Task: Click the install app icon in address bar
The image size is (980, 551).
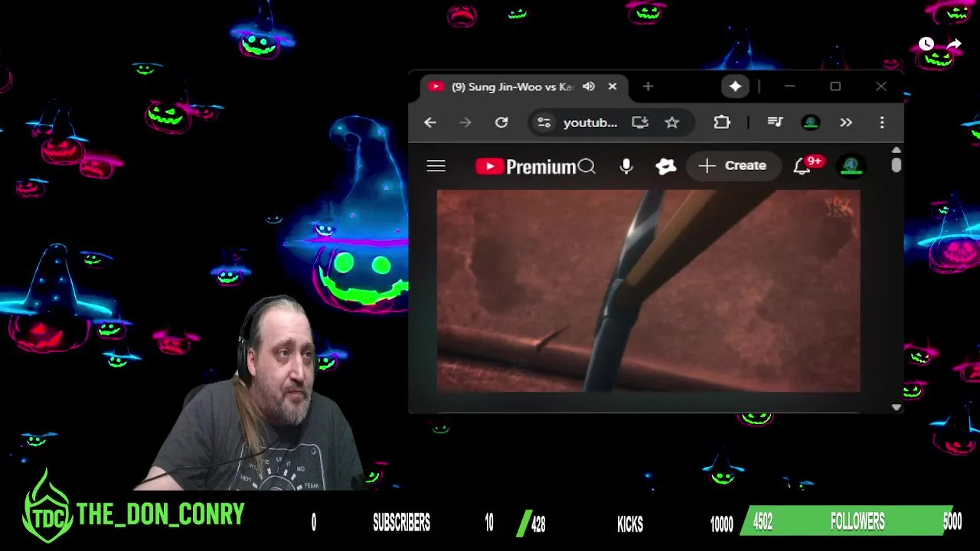Action: tap(640, 122)
